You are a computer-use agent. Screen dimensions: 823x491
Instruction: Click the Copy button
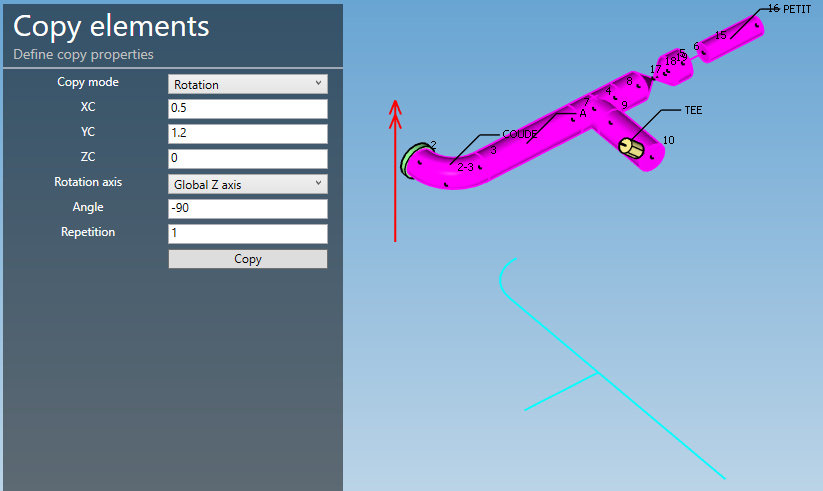247,259
